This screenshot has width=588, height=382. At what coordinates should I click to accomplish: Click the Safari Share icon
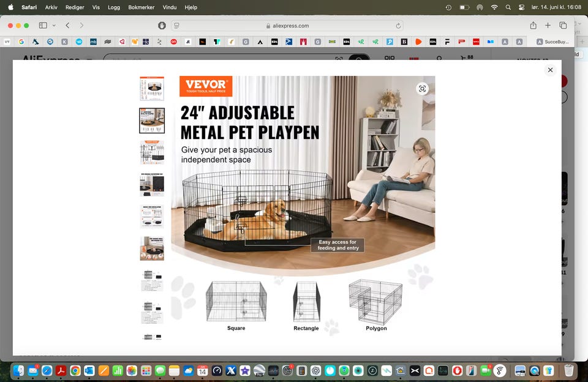533,26
